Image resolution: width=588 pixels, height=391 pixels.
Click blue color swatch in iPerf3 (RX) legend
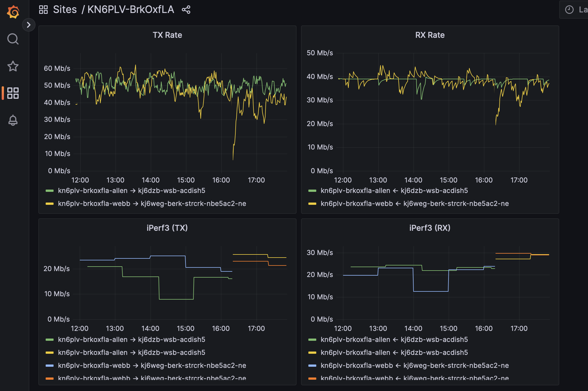click(x=312, y=366)
